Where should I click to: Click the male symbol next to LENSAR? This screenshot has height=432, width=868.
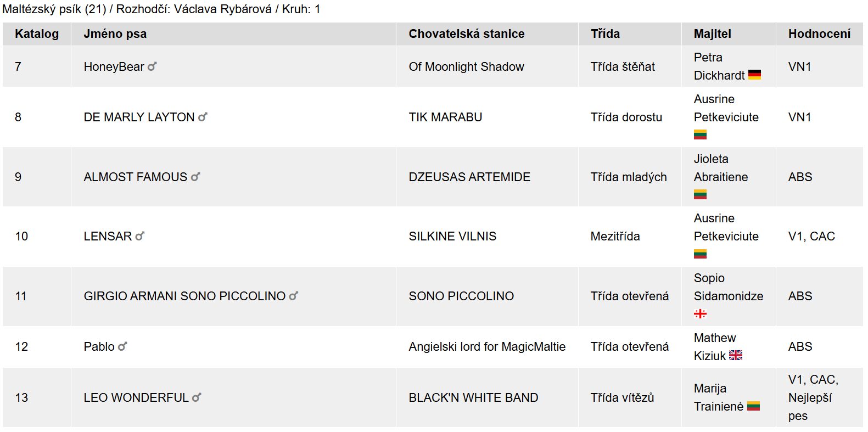point(140,236)
